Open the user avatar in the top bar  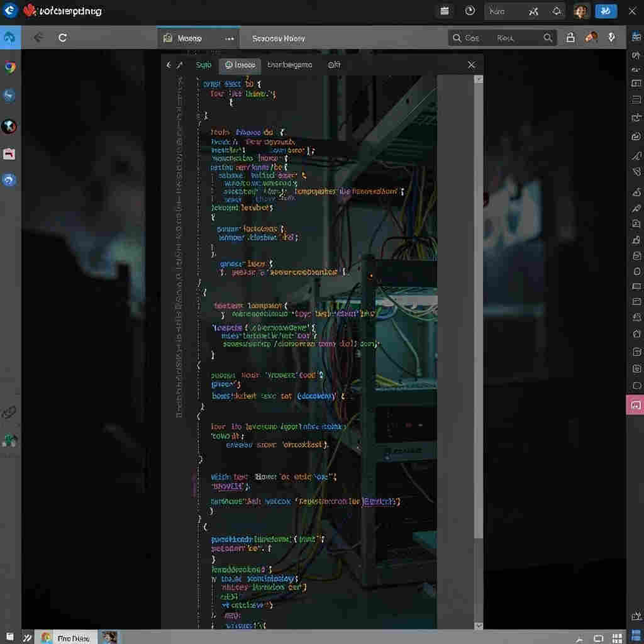pyautogui.click(x=580, y=11)
